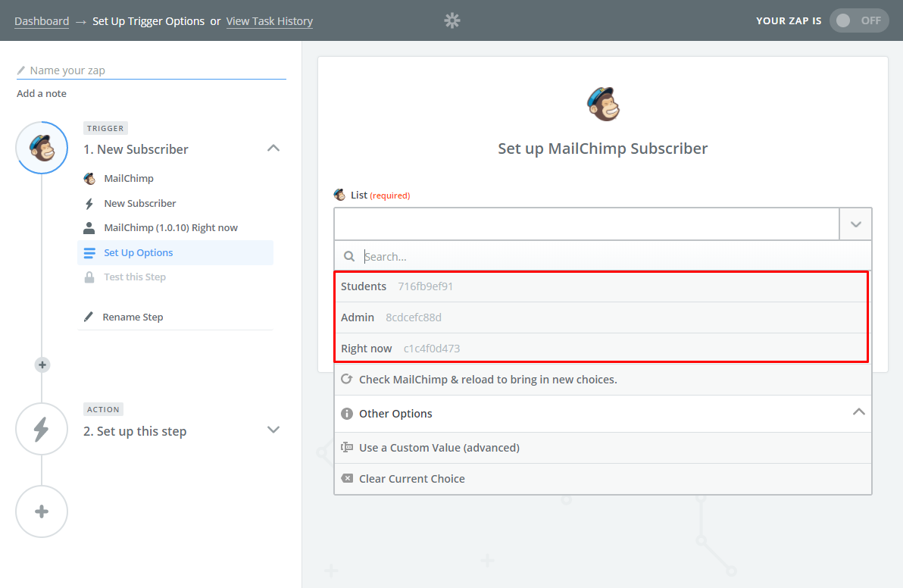The width and height of the screenshot is (903, 588).
Task: Click the person icon beside MailChimp account
Action: tap(89, 228)
